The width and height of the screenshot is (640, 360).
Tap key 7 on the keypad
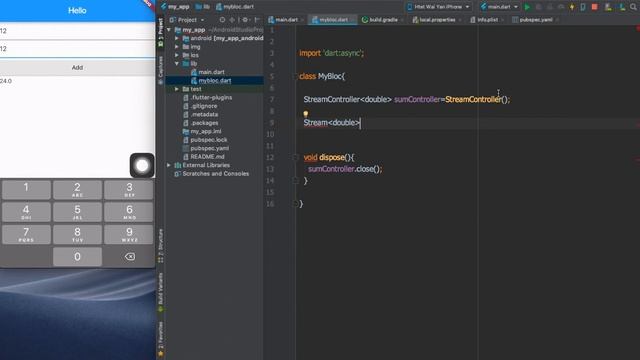click(x=26, y=234)
